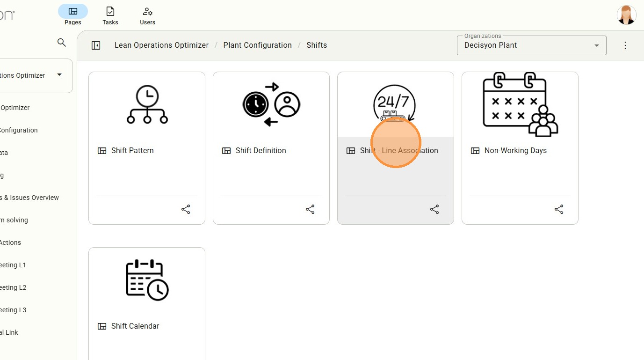Switch to the Pages tab

coord(72,15)
